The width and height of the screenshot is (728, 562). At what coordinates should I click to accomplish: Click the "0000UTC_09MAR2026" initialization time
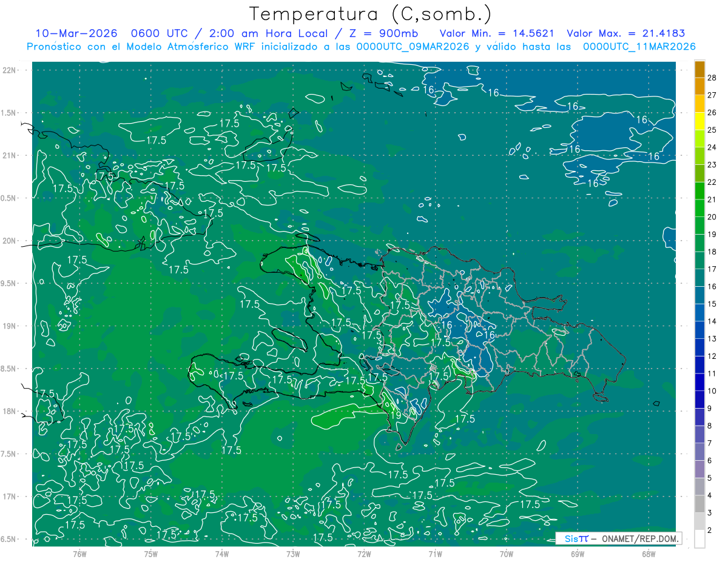412,47
